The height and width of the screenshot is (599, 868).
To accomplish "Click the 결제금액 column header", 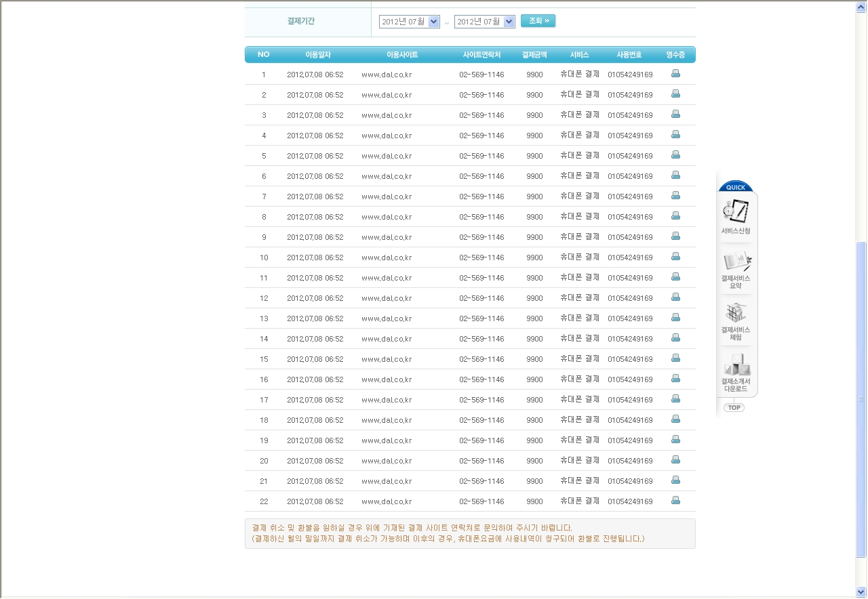I will [534, 55].
